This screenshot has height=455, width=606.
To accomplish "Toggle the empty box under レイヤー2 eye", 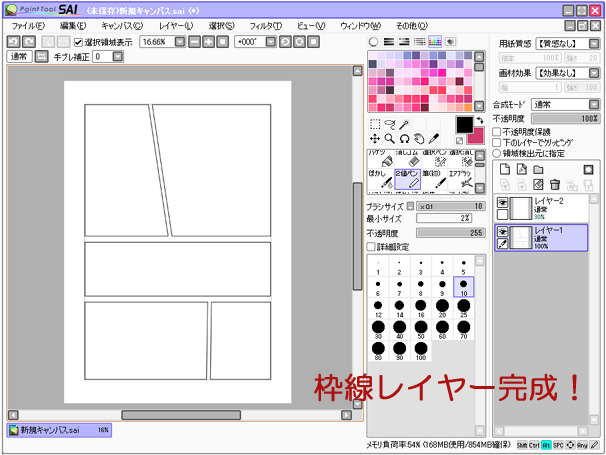I will pyautogui.click(x=502, y=214).
